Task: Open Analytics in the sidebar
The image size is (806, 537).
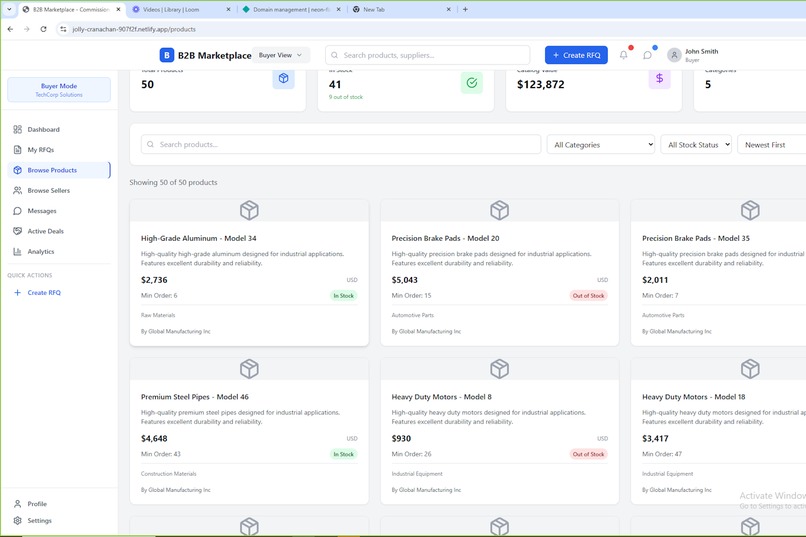Action: 59,251
